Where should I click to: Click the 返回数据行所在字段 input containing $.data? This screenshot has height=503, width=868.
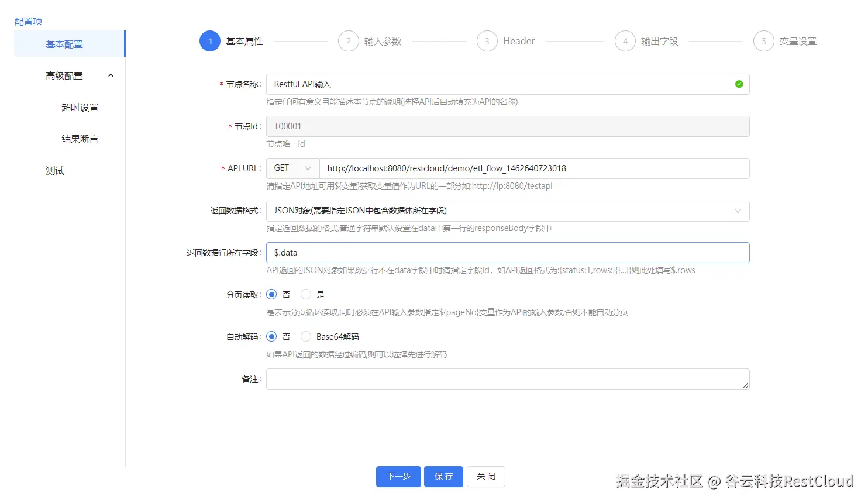click(508, 252)
